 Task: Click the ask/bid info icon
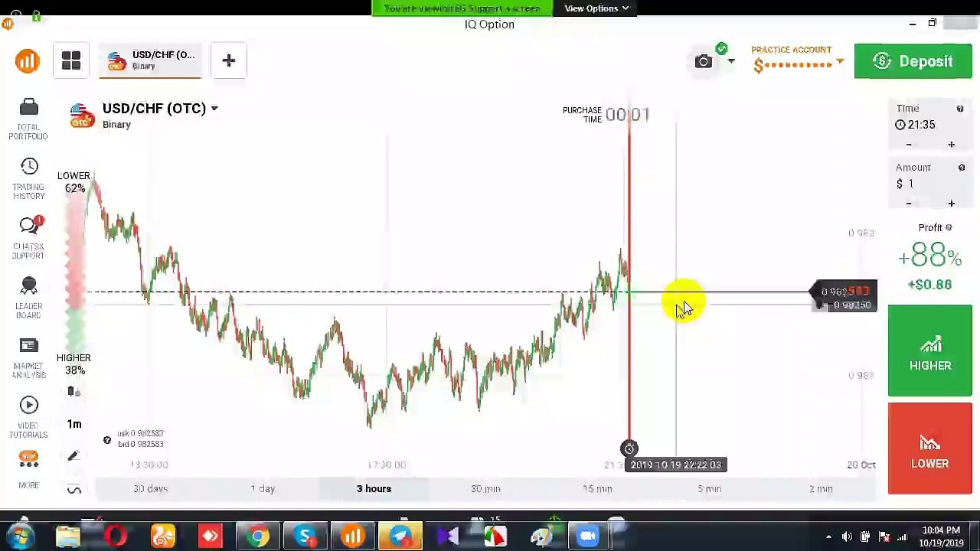coord(107,440)
